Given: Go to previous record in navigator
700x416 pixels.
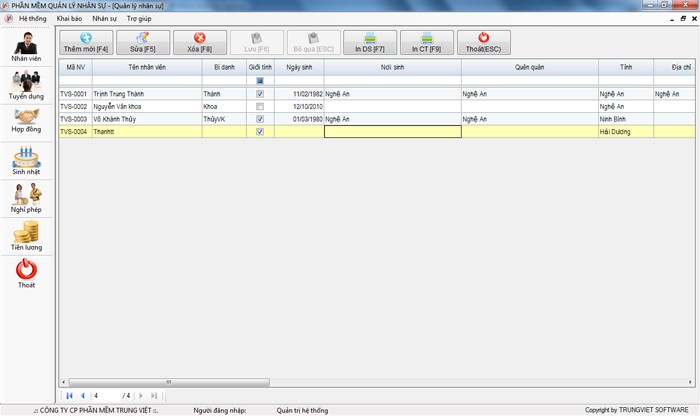Looking at the screenshot, I should tap(82, 396).
